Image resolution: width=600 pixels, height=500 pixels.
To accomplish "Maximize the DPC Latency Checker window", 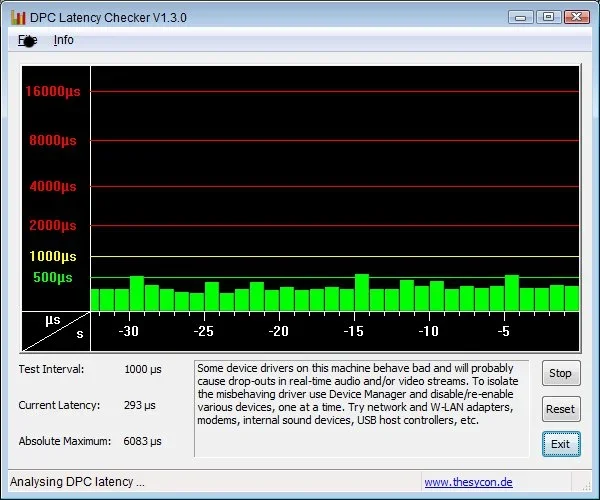I will point(547,17).
